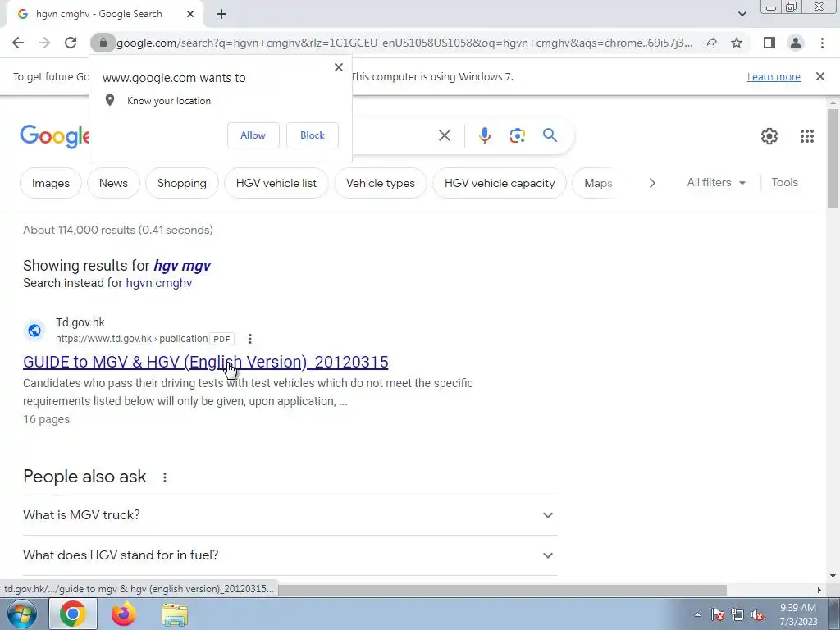Search by image with Google Lens icon
The image size is (840, 630).
(517, 135)
